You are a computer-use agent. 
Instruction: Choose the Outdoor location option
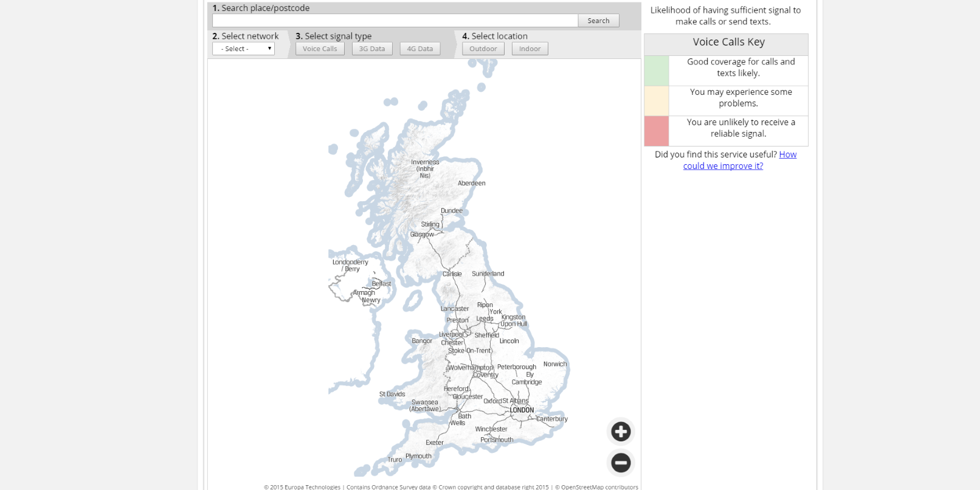(x=483, y=49)
